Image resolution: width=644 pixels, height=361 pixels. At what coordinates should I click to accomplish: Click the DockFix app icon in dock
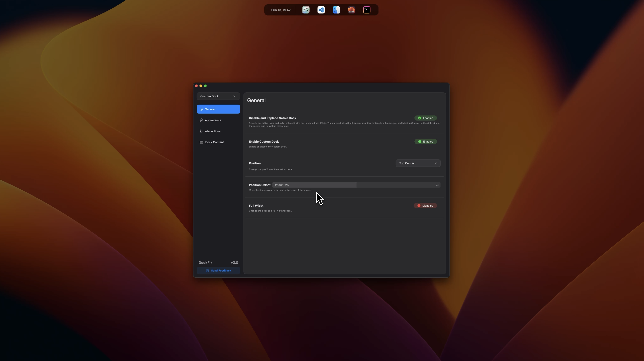click(x=352, y=10)
